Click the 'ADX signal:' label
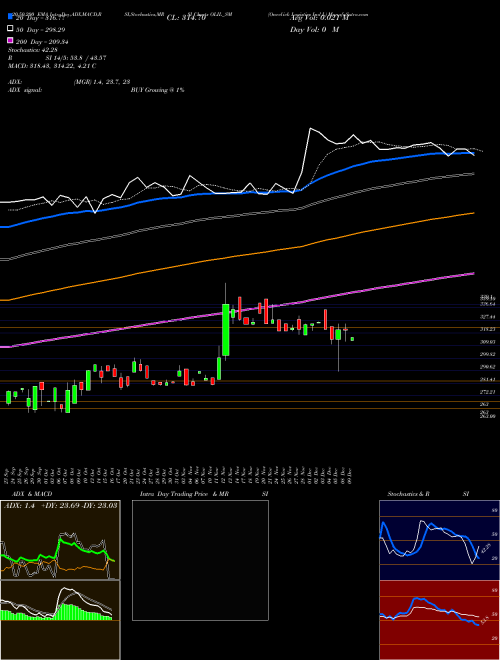 click(x=25, y=90)
